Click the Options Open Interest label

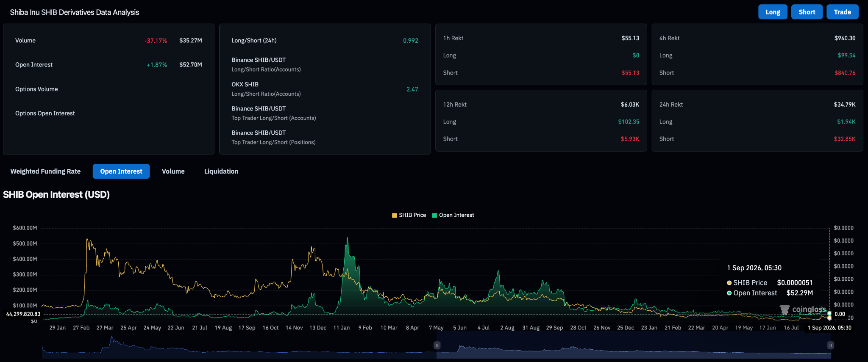(45, 113)
